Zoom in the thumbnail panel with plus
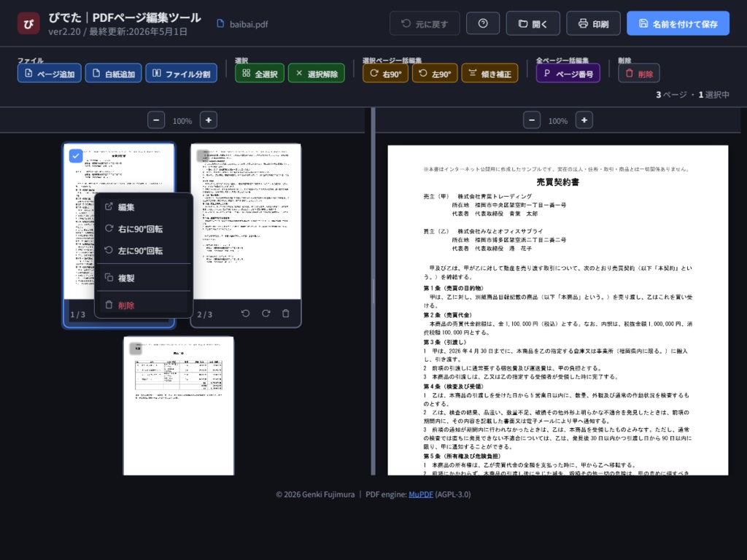747x560 pixels. (x=208, y=120)
